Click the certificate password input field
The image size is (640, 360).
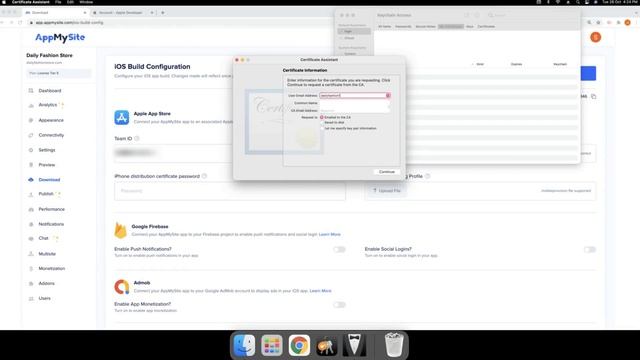(230, 191)
